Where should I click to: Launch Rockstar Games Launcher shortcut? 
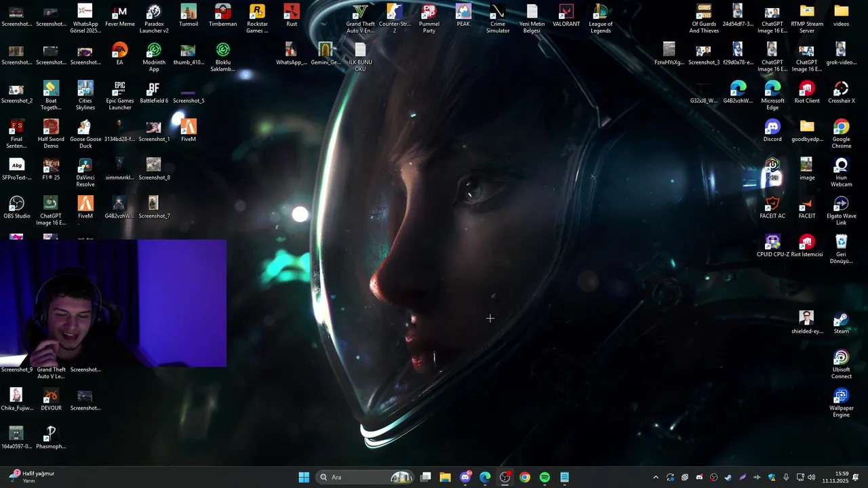(257, 19)
